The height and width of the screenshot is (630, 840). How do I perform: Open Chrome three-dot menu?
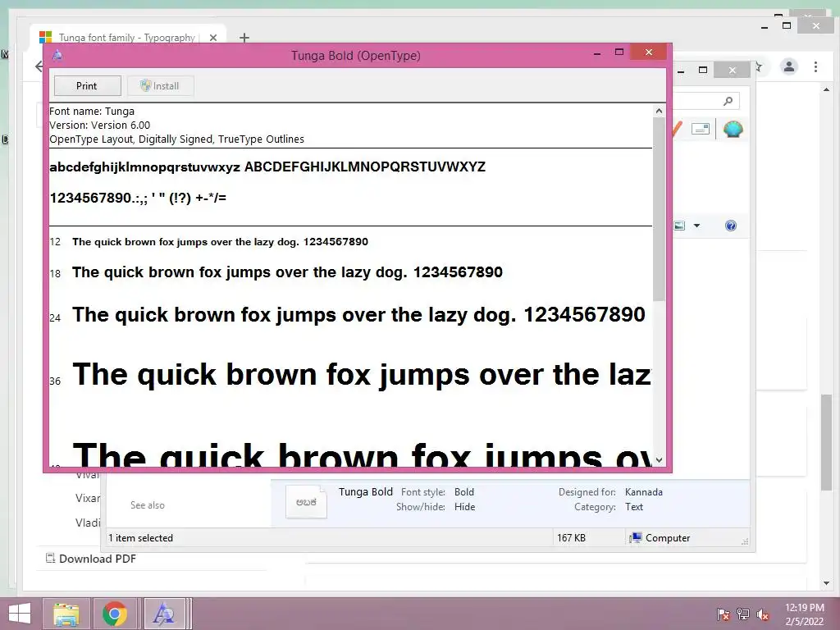pyautogui.click(x=815, y=66)
